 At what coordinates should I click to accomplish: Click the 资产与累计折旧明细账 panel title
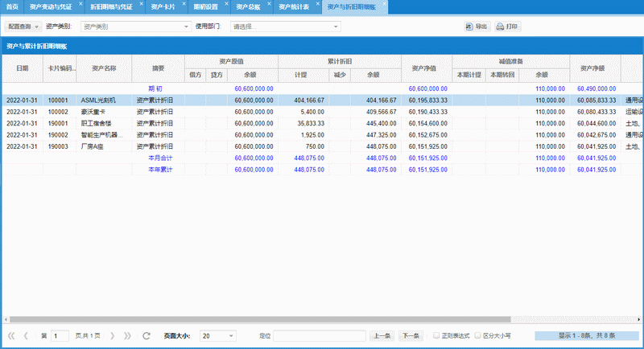pos(36,47)
